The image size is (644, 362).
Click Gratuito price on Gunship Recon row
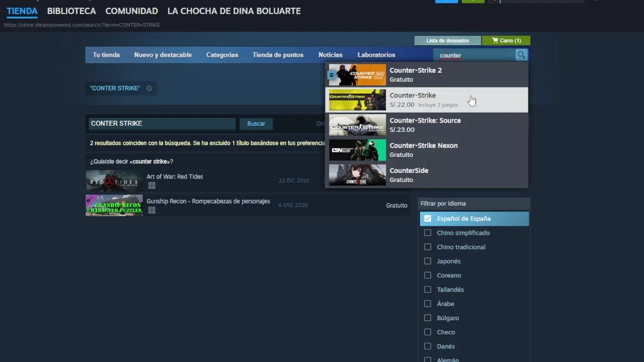(396, 205)
